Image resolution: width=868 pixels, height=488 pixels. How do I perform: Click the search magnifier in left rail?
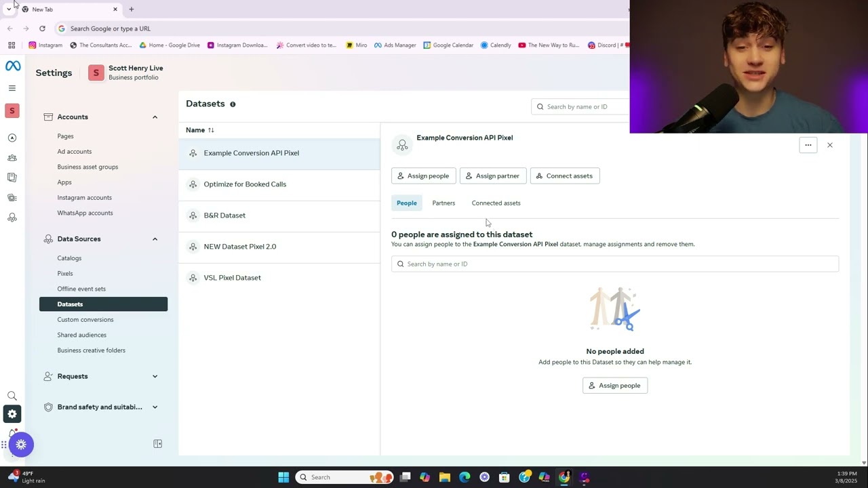tap(12, 396)
